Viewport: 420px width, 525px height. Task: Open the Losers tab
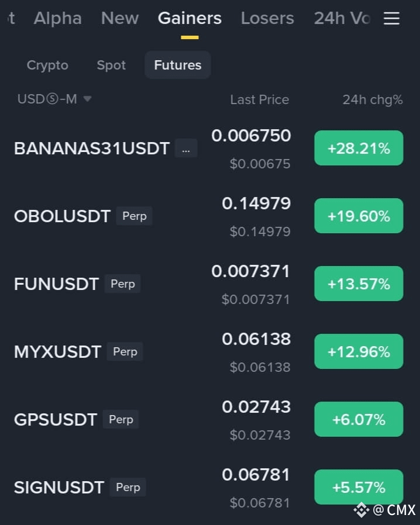267,18
